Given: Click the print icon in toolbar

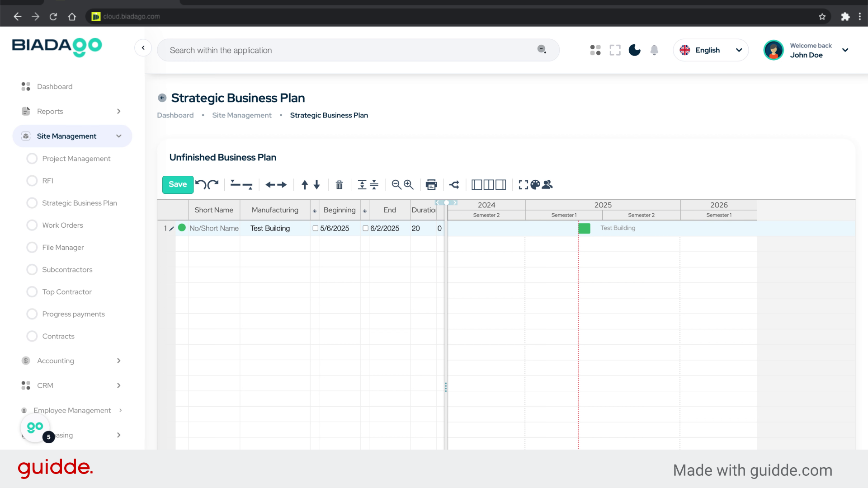Looking at the screenshot, I should 431,184.
